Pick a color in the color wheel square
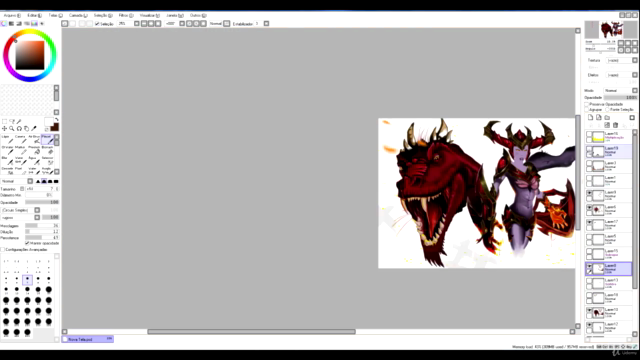This screenshot has height=360, width=640. pyautogui.click(x=30, y=55)
